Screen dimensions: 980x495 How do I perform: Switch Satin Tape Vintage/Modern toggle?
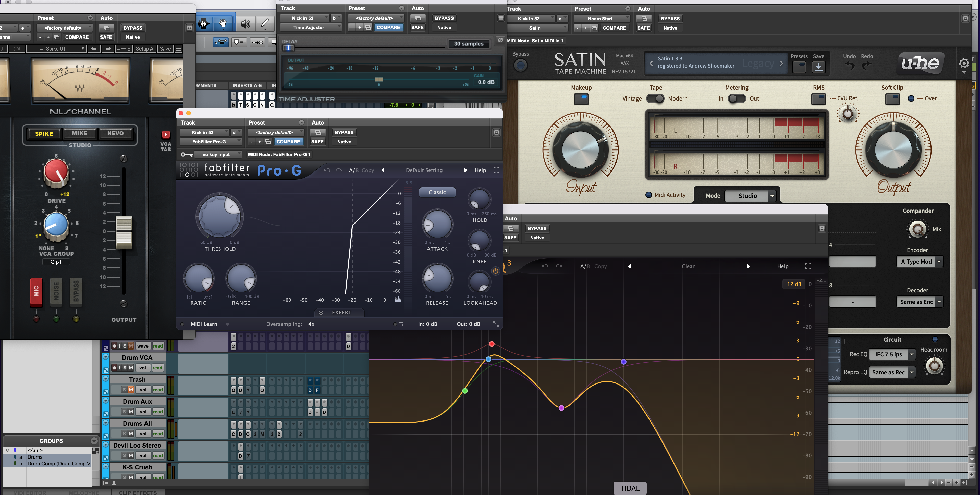[x=655, y=98]
